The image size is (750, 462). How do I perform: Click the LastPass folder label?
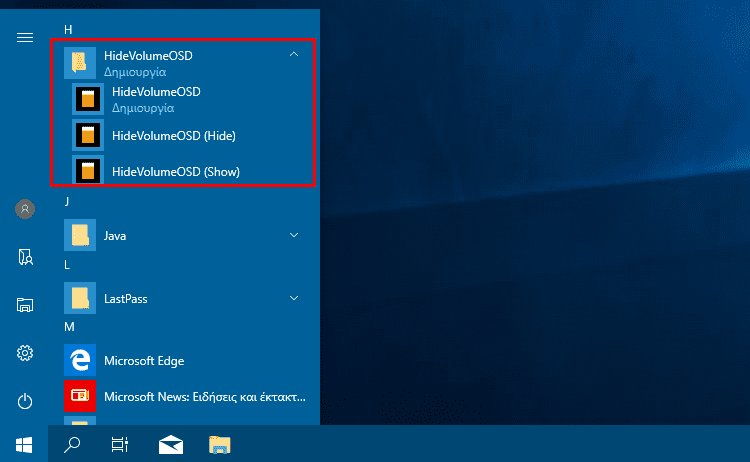pos(126,299)
